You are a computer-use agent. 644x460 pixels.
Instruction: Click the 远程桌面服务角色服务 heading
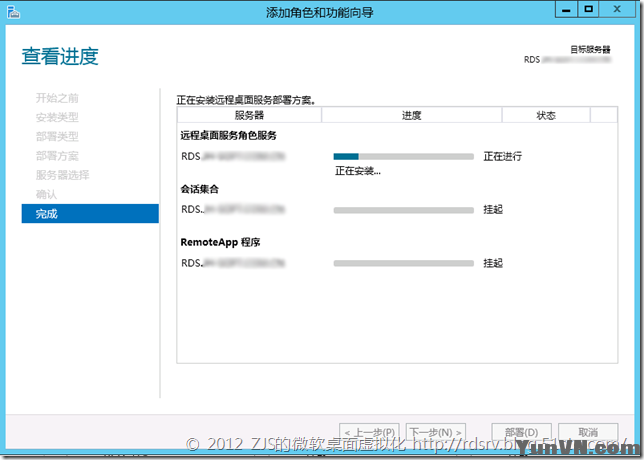point(228,136)
